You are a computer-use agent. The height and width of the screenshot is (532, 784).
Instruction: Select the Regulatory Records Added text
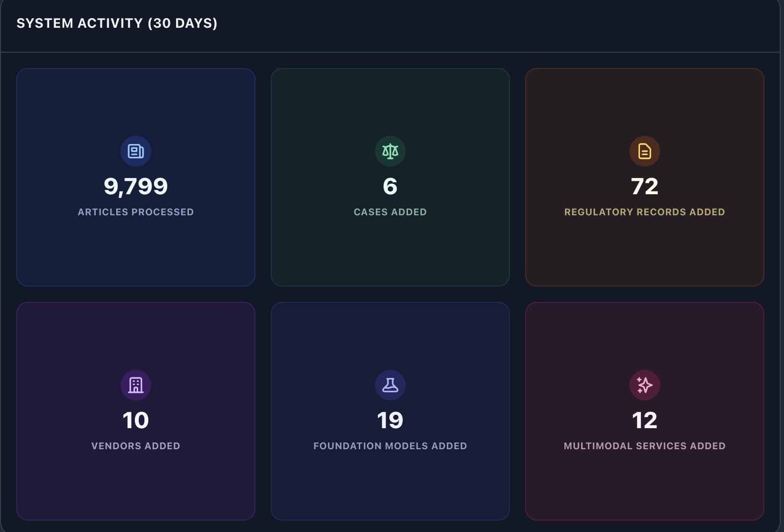[644, 212]
